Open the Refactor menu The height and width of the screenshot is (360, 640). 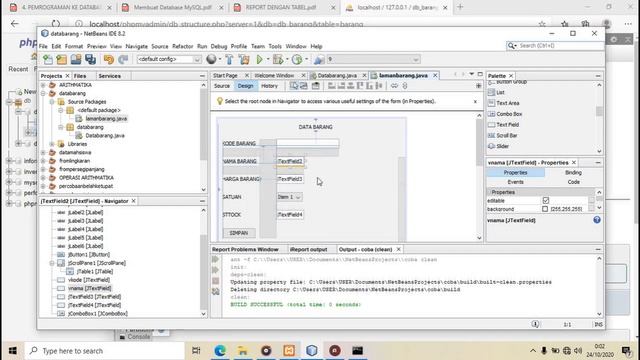pos(182,47)
